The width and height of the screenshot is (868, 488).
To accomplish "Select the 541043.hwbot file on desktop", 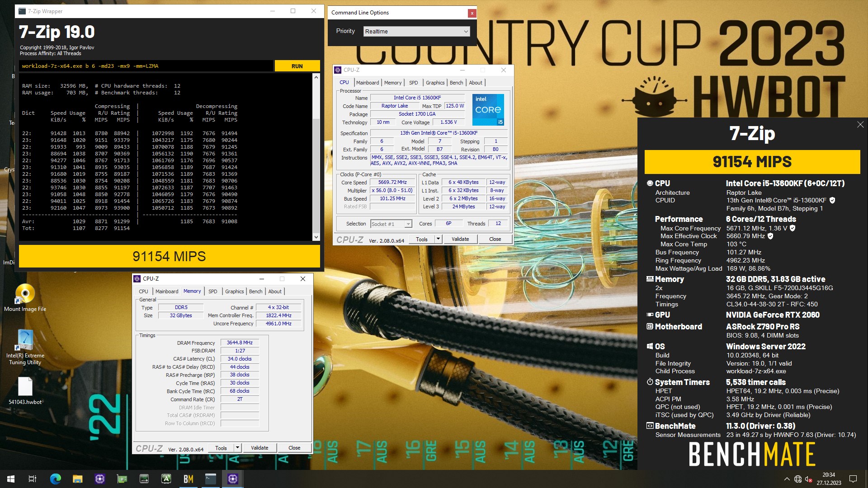I will tap(25, 391).
